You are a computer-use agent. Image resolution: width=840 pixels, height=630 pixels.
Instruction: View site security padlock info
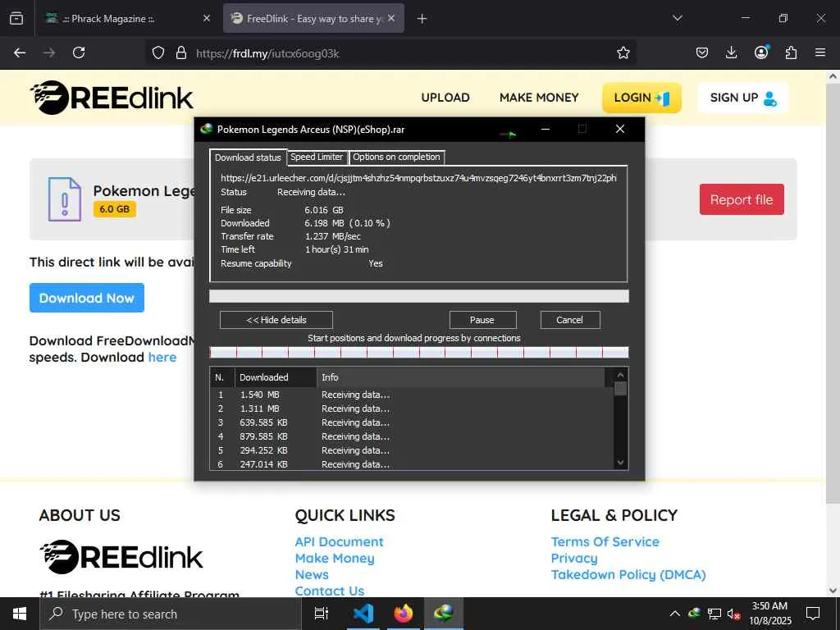point(181,52)
